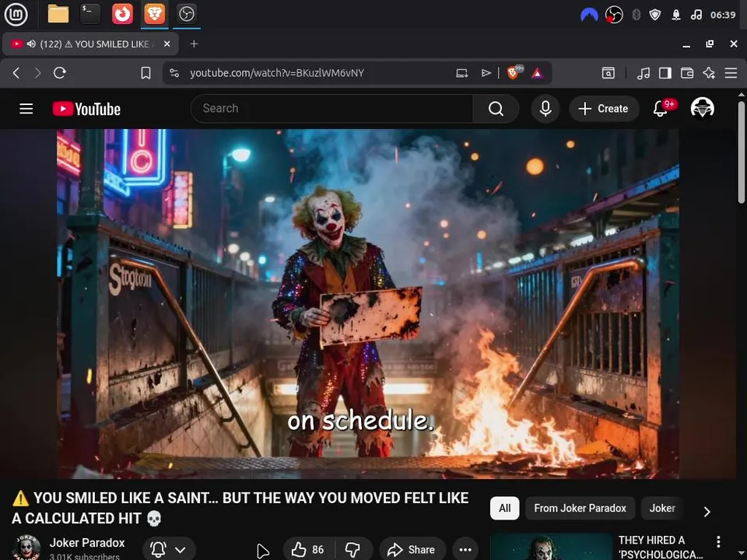Mute the tab using its speaker icon
Screen dimensions: 747x560
[31, 44]
